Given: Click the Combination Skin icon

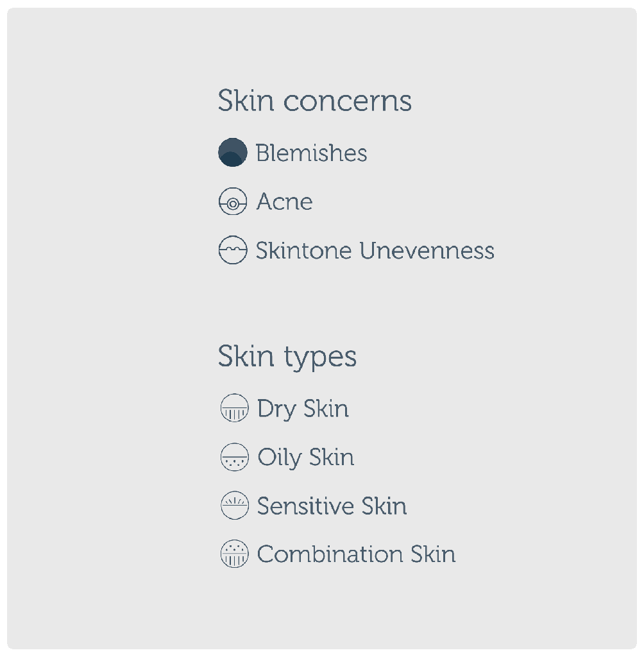Looking at the screenshot, I should click(233, 554).
